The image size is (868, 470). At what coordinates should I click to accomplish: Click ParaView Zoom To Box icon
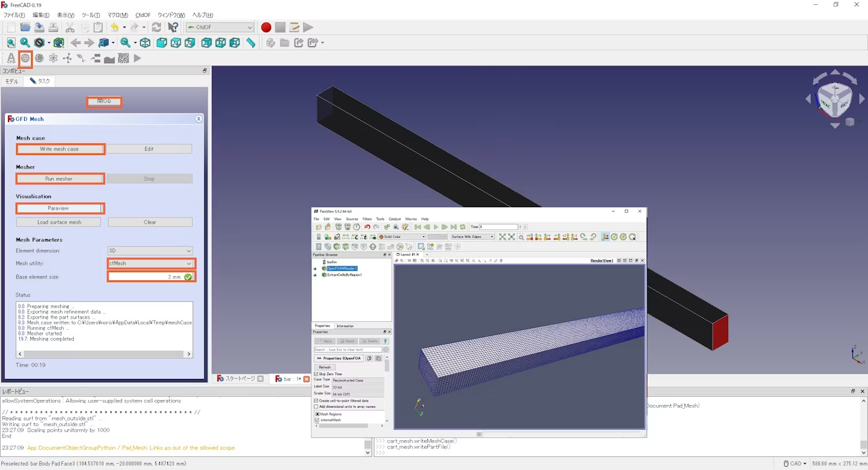521,237
